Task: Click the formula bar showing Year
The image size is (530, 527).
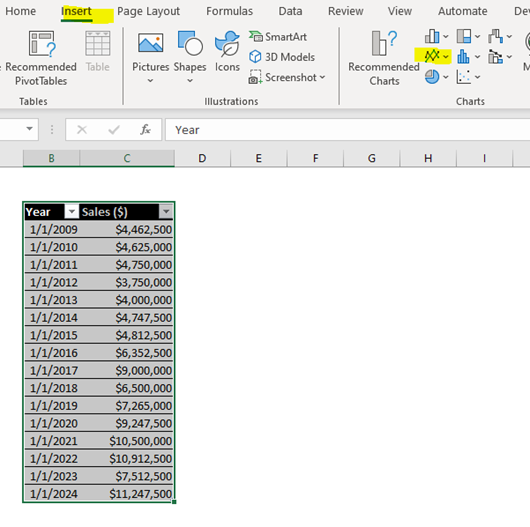Action: pyautogui.click(x=347, y=129)
